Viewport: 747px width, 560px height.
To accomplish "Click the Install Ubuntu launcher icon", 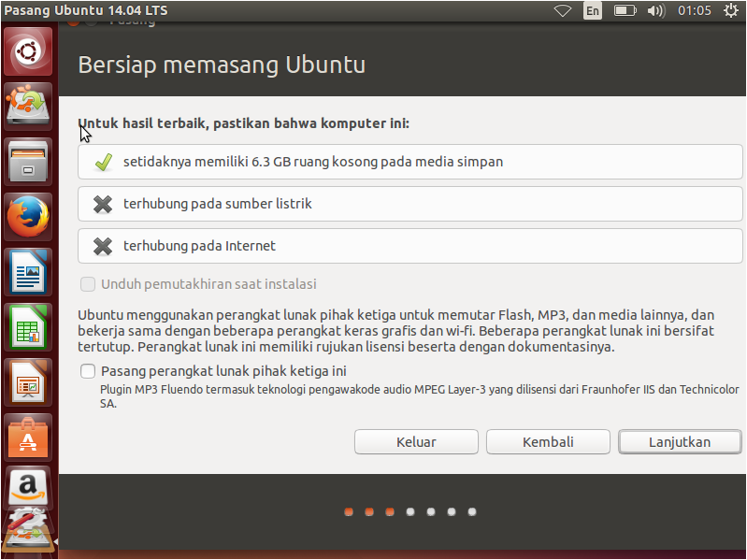I will pos(28,106).
